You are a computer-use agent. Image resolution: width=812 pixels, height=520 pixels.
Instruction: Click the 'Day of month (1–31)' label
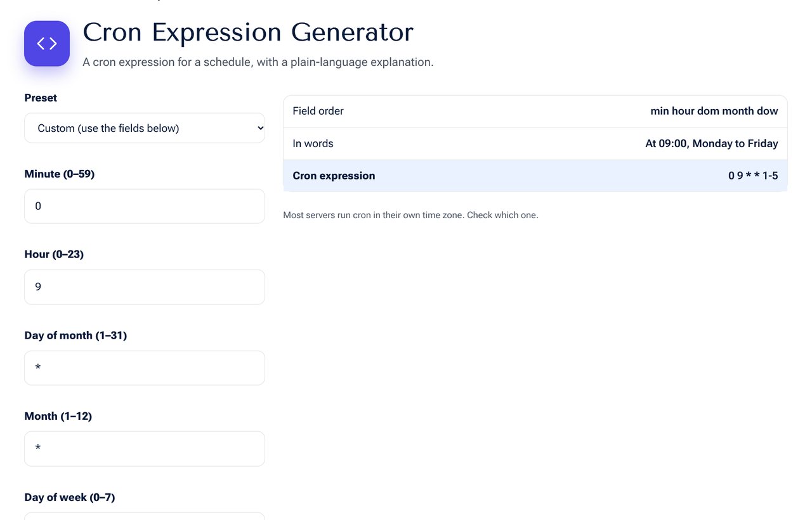(x=75, y=335)
